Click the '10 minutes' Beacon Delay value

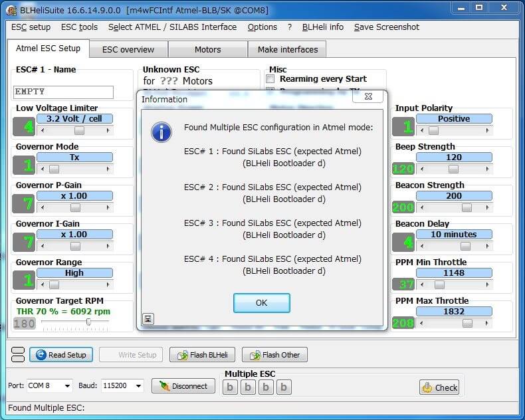click(454, 234)
